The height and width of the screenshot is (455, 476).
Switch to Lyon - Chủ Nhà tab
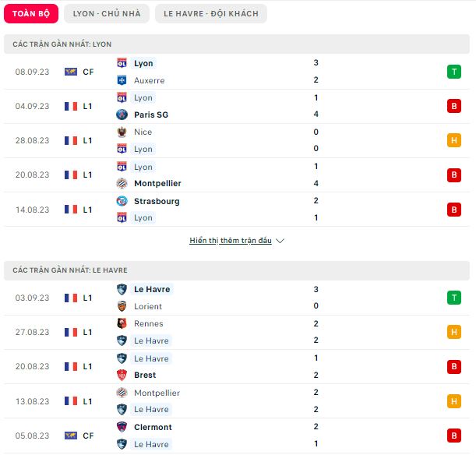(x=107, y=14)
